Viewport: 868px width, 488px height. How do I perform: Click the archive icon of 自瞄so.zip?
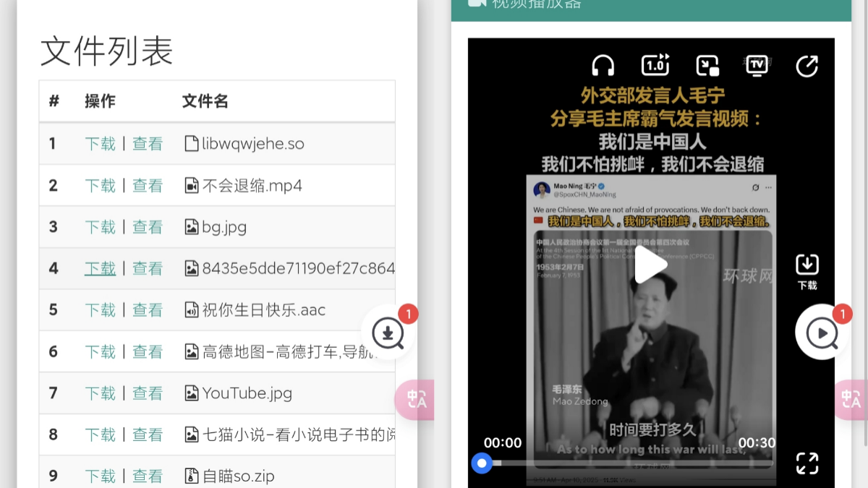pos(191,476)
